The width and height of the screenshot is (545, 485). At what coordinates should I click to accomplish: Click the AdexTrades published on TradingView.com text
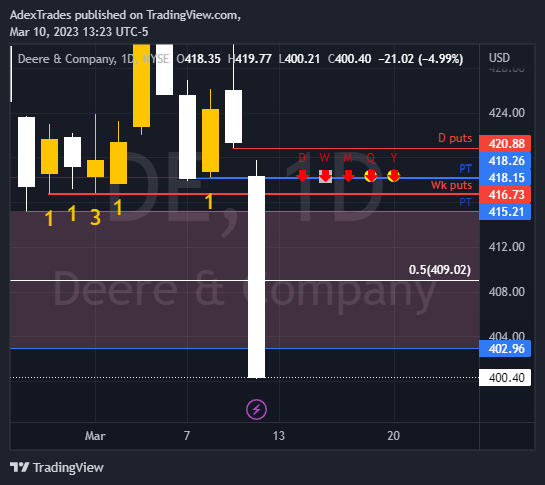point(125,15)
